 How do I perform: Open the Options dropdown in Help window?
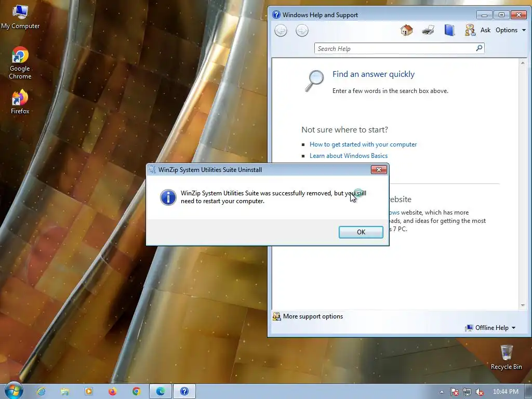(510, 30)
